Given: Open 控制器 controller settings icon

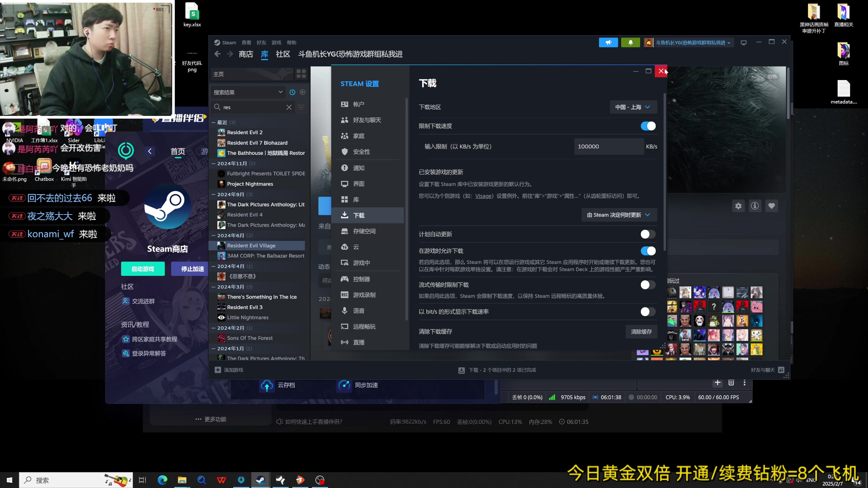Looking at the screenshot, I should coord(344,279).
